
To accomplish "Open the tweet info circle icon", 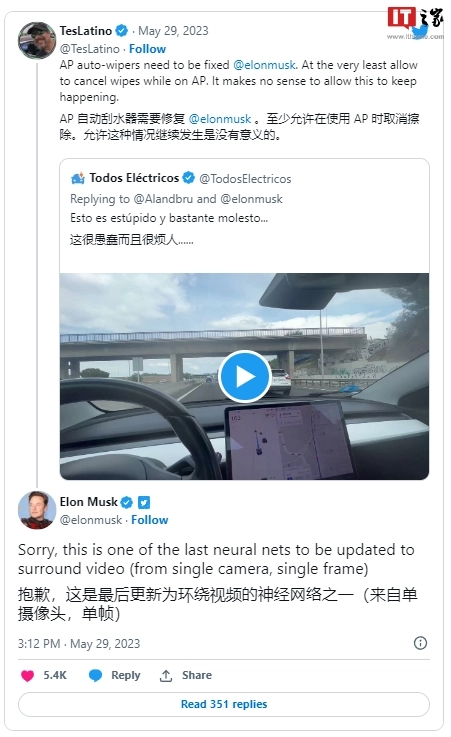I will (x=420, y=643).
